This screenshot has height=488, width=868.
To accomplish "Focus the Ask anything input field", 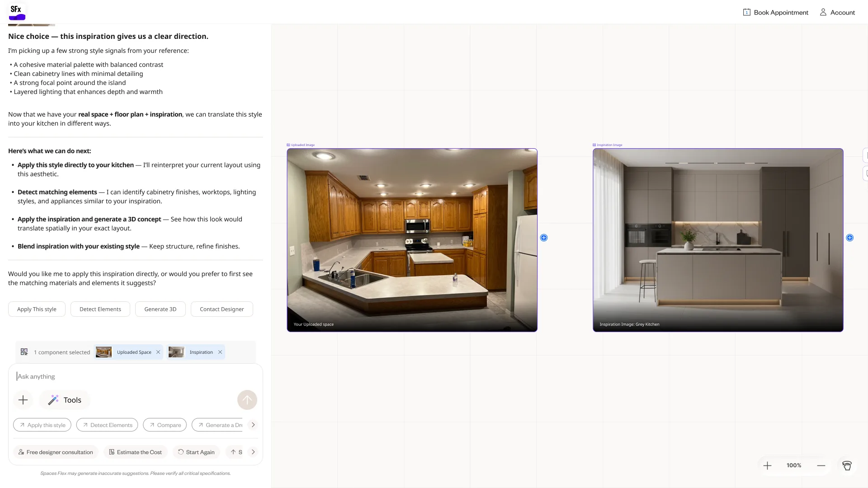I will [x=136, y=376].
